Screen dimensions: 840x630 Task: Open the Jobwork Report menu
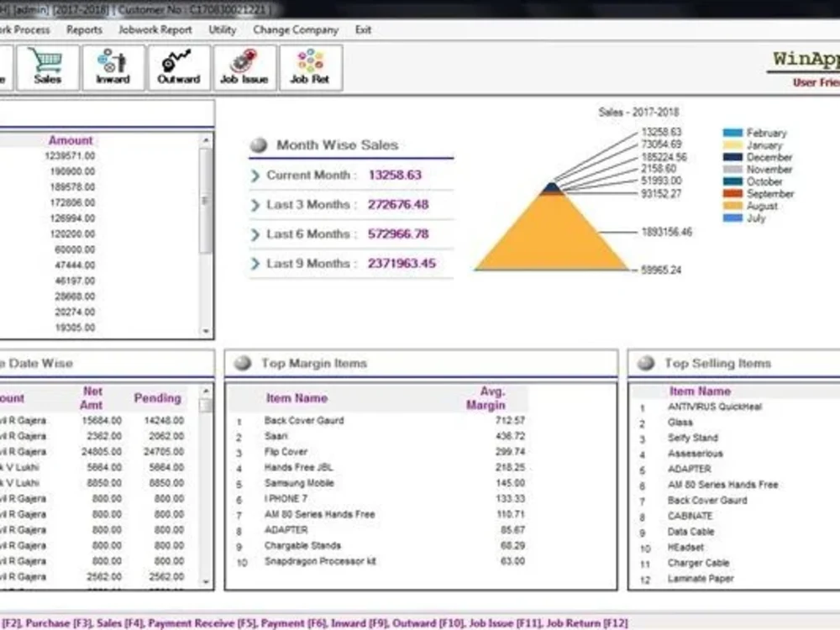point(155,29)
